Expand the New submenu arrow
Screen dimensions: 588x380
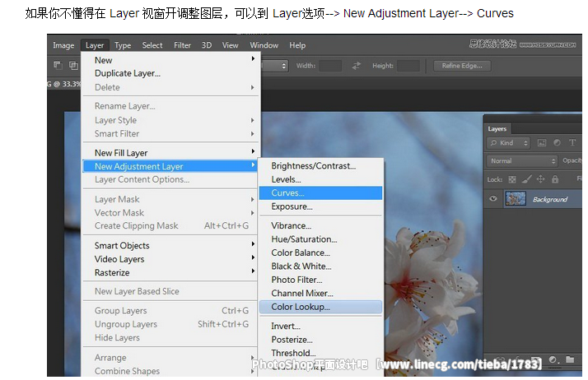click(x=253, y=58)
